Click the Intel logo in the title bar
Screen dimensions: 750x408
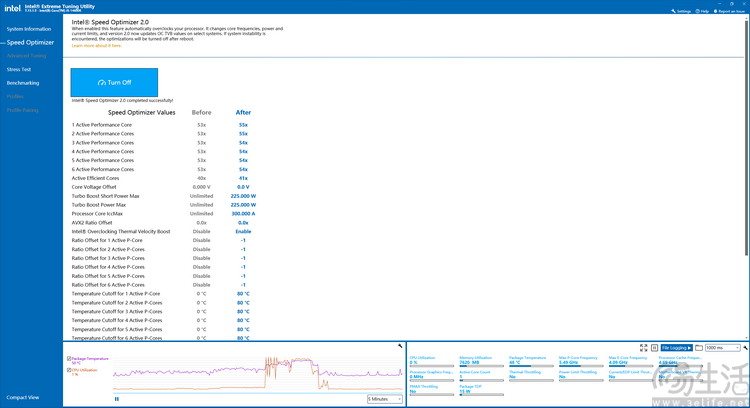click(12, 8)
